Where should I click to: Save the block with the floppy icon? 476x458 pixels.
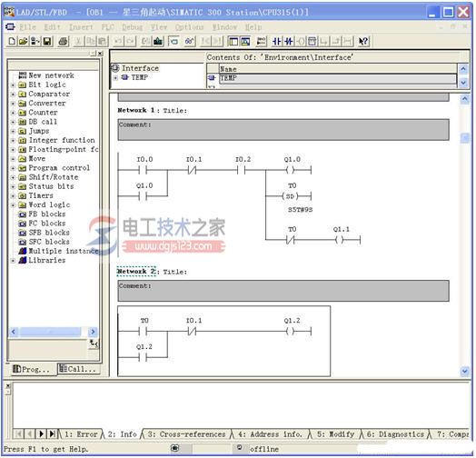[47, 41]
